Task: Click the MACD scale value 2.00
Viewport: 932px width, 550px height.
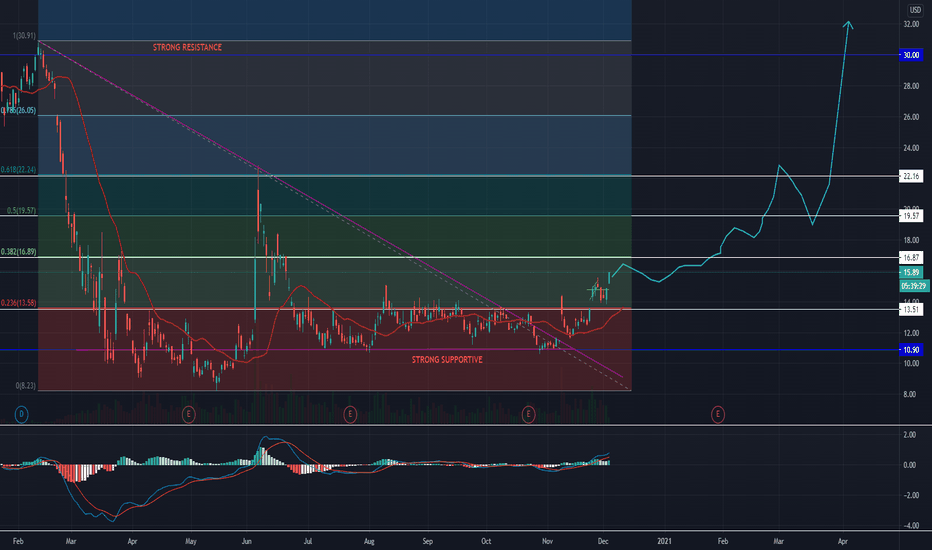Action: pyautogui.click(x=909, y=435)
